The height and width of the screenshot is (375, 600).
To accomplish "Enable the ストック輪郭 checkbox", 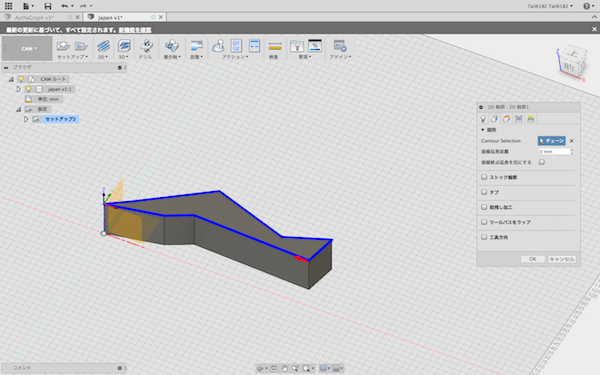I will 484,177.
